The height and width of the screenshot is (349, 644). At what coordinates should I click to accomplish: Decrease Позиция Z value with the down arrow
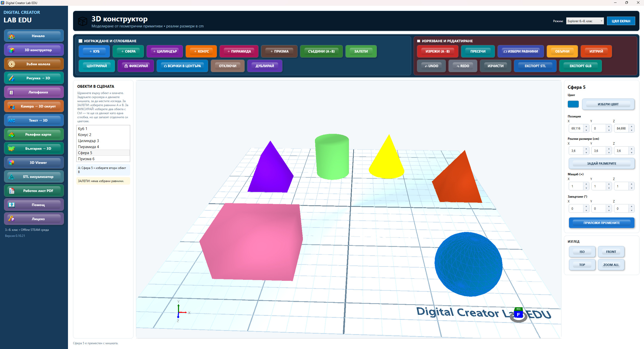(632, 130)
